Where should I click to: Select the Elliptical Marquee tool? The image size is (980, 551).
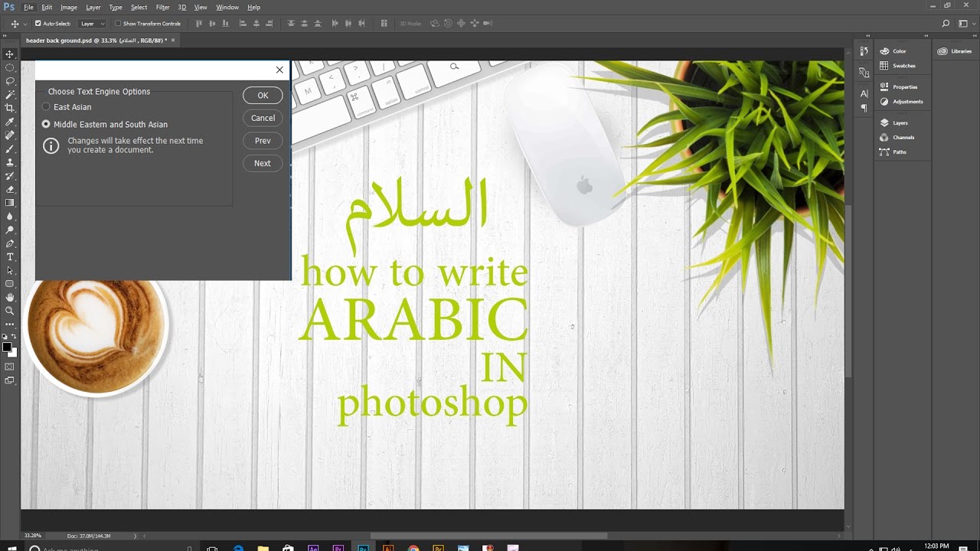[10, 67]
